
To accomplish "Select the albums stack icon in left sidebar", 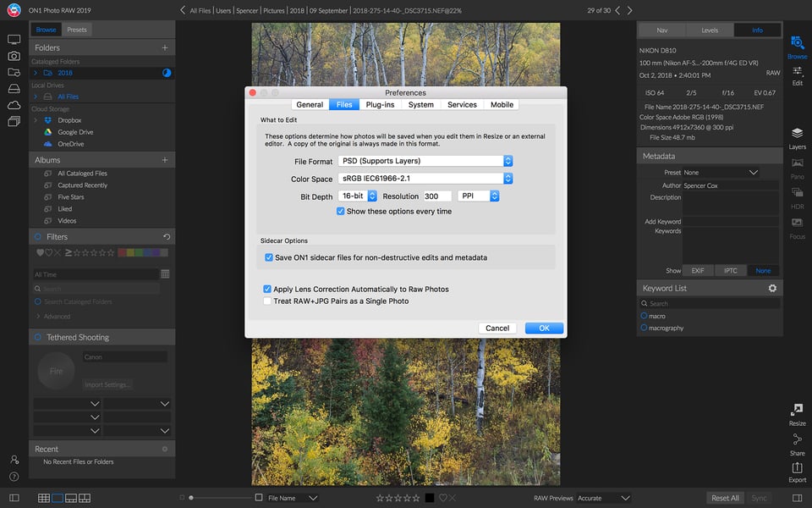I will (x=14, y=122).
